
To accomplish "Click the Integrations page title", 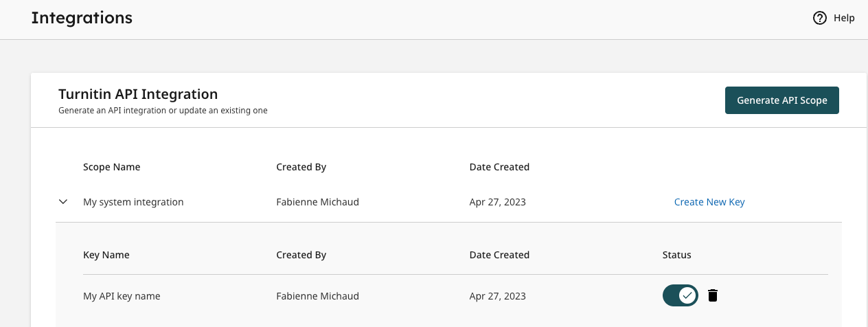I will click(82, 18).
